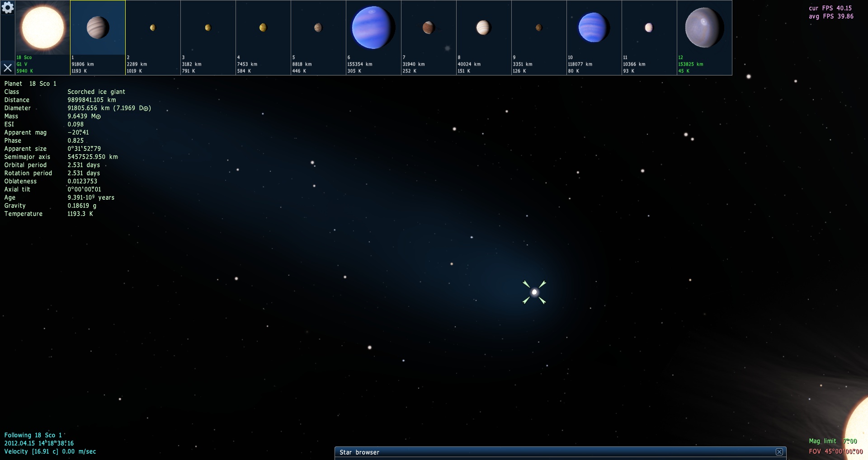868x460 pixels.
Task: Click the selected planet marker in space
Action: pyautogui.click(x=534, y=292)
